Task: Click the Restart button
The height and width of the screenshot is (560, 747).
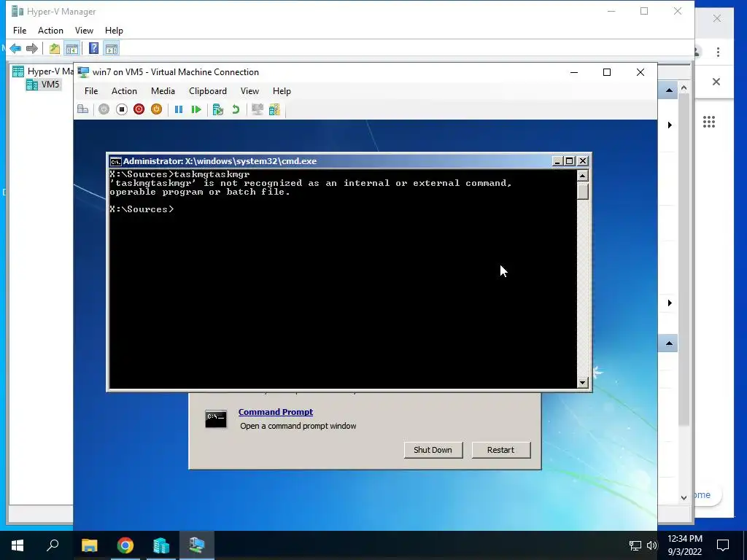Action: click(500, 450)
